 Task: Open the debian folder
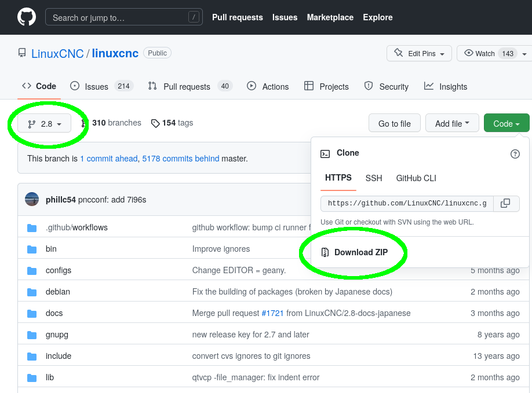tap(58, 291)
